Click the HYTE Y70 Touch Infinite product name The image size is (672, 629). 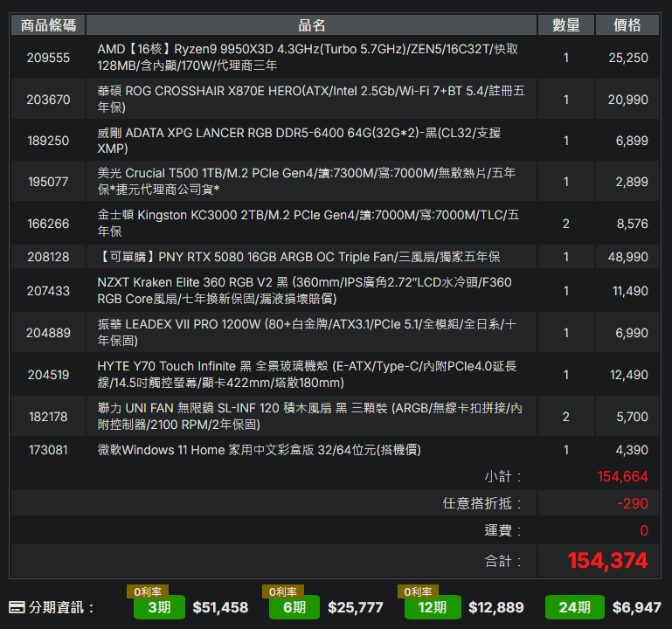307,375
